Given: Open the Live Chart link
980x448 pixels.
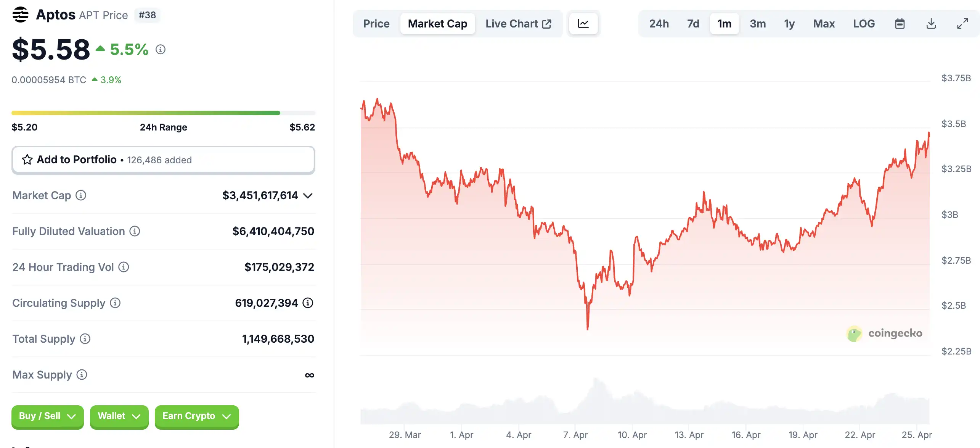Looking at the screenshot, I should [518, 24].
